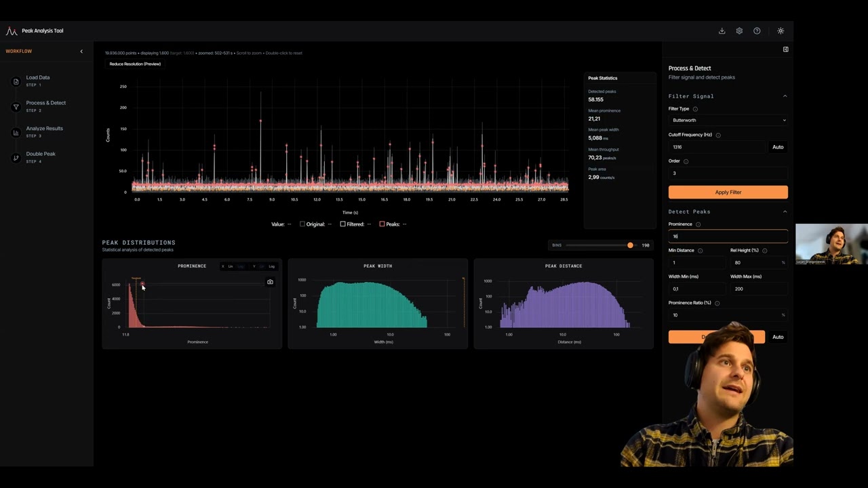This screenshot has height=488, width=868.
Task: Click Auto next to Cutoff Frequency
Action: pyautogui.click(x=778, y=147)
